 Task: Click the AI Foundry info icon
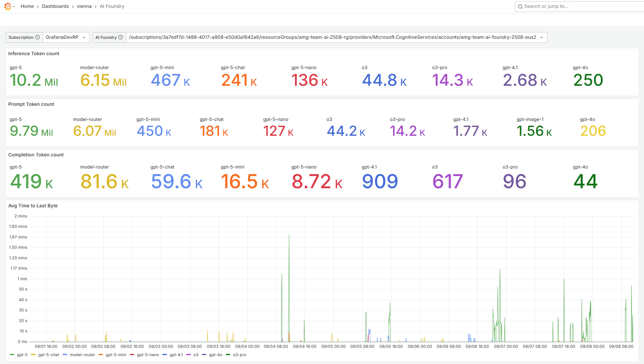[x=121, y=37]
